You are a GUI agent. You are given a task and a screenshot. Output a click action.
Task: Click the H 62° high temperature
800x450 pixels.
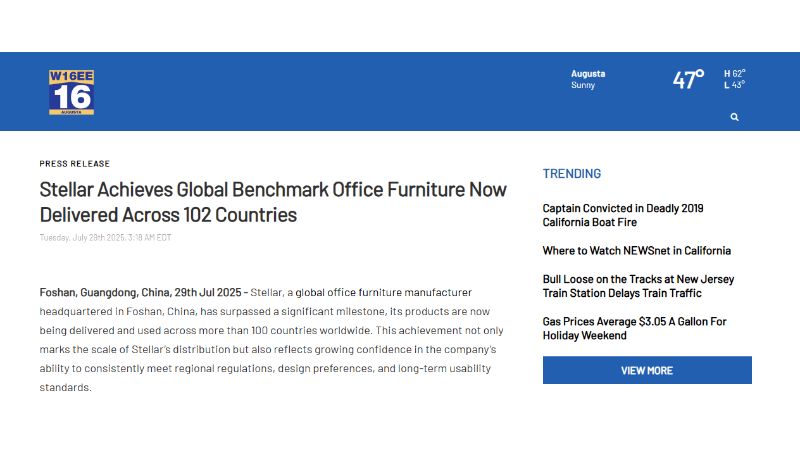(735, 74)
